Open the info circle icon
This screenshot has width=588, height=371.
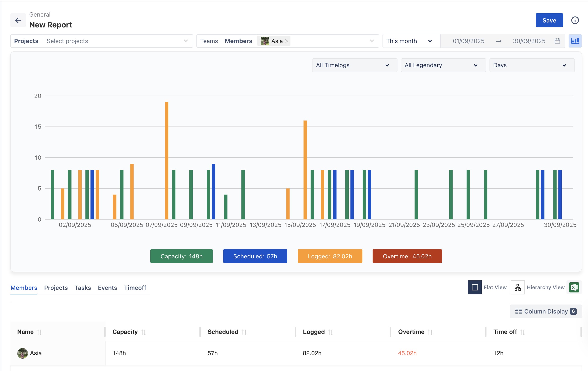click(x=575, y=20)
